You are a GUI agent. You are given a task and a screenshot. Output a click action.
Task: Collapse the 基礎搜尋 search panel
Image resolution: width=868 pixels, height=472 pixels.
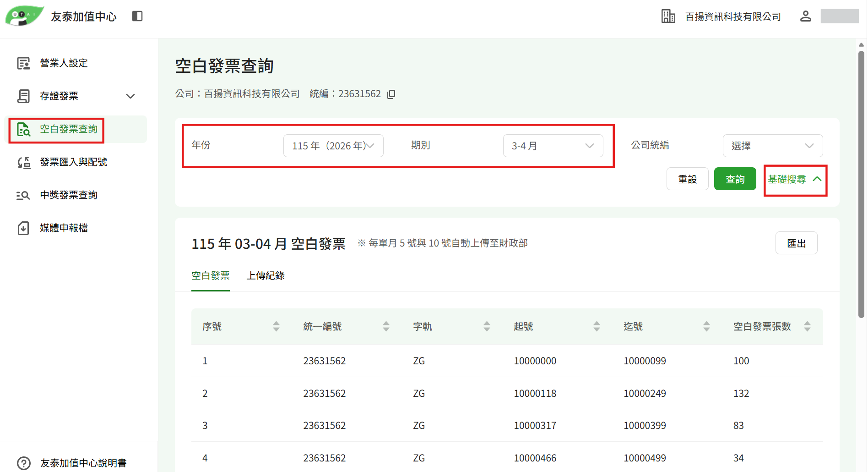795,180
